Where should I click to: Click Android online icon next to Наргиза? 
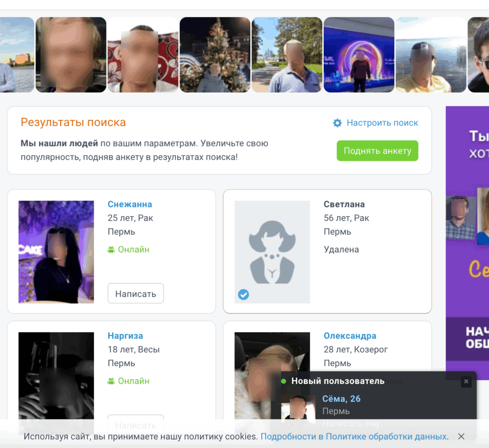(x=111, y=381)
